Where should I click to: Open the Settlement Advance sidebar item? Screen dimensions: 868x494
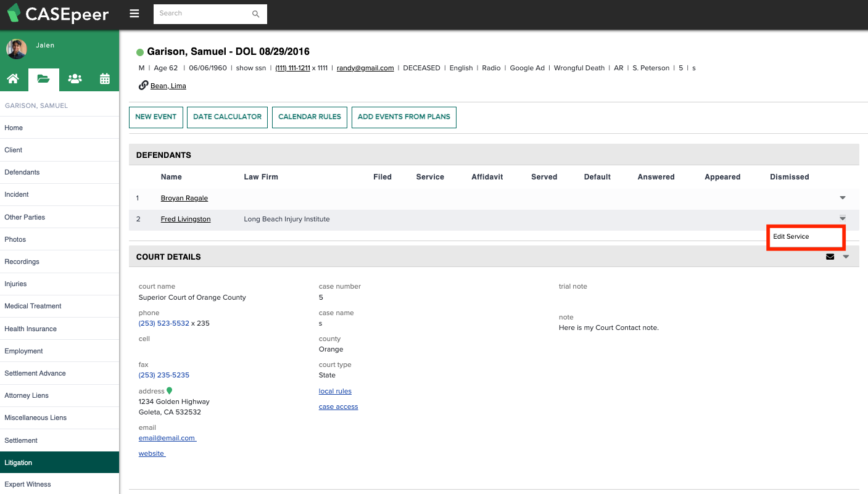pos(59,373)
